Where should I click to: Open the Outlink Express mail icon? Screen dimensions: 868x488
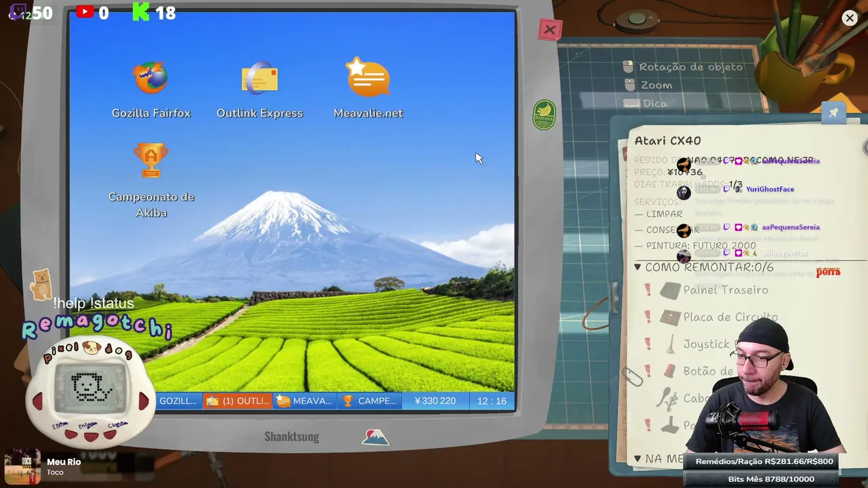(x=260, y=78)
